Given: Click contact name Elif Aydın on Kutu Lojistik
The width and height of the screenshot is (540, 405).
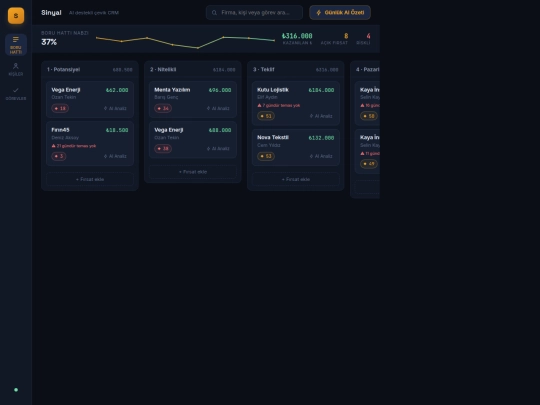Looking at the screenshot, I should pyautogui.click(x=267, y=97).
